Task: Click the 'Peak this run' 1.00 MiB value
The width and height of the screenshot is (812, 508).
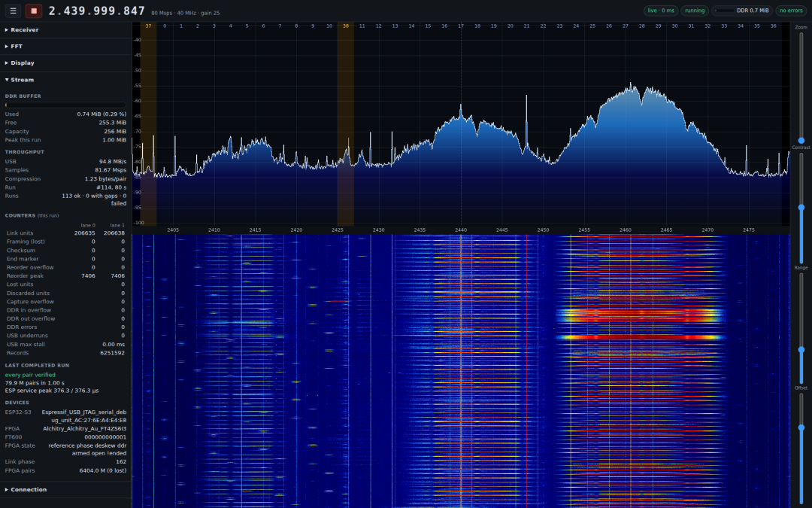Action: 114,140
